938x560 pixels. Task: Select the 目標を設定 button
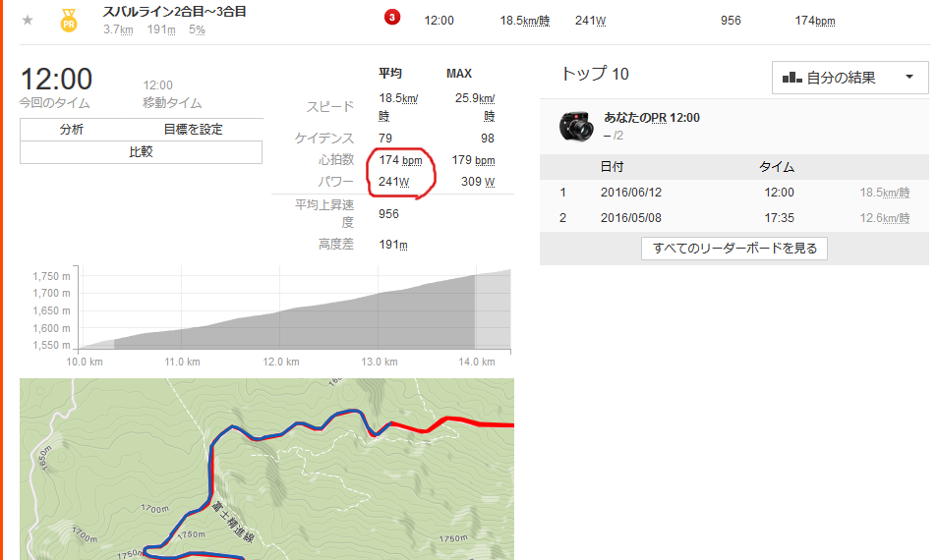[x=193, y=129]
